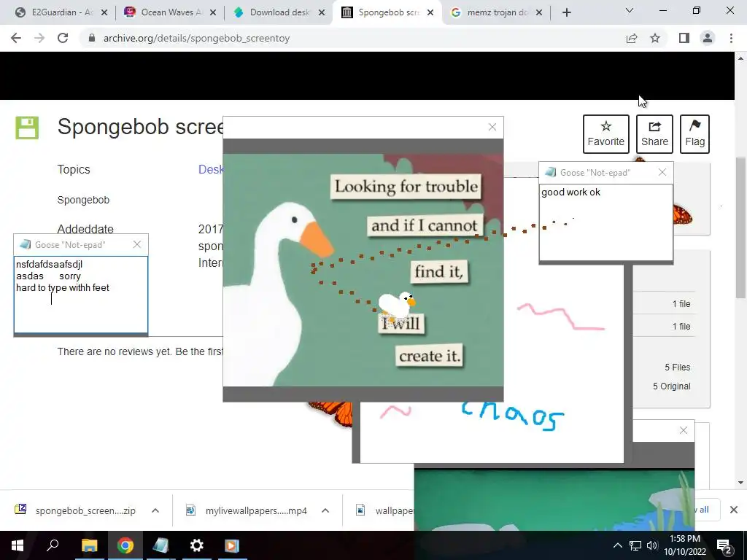This screenshot has width=747, height=560.
Task: Bookmark this page with the star
Action: click(655, 38)
